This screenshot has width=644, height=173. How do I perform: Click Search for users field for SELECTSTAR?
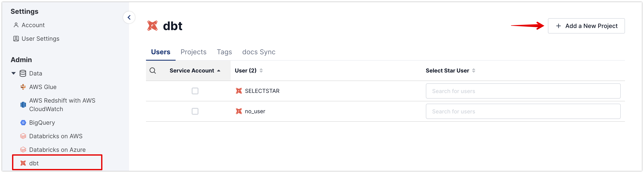coord(523,91)
